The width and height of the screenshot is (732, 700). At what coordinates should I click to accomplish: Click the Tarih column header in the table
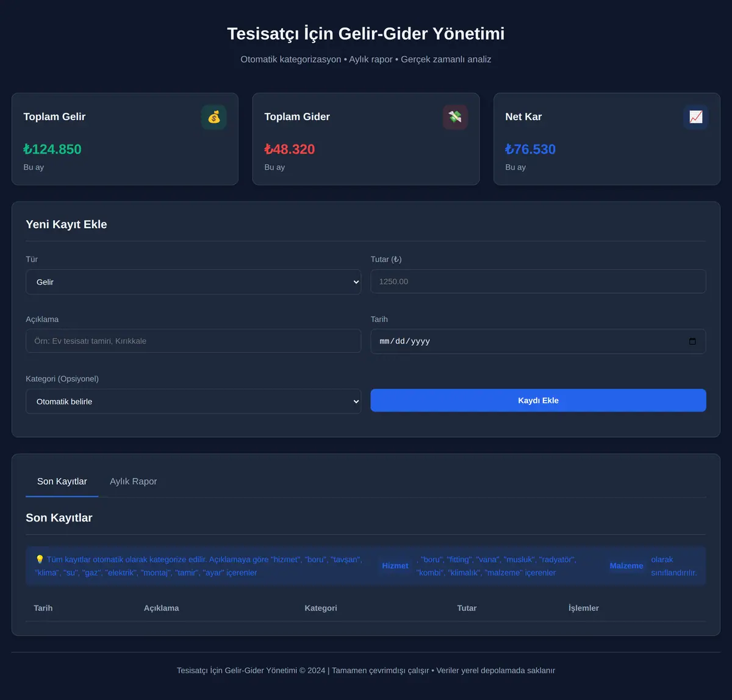(43, 608)
